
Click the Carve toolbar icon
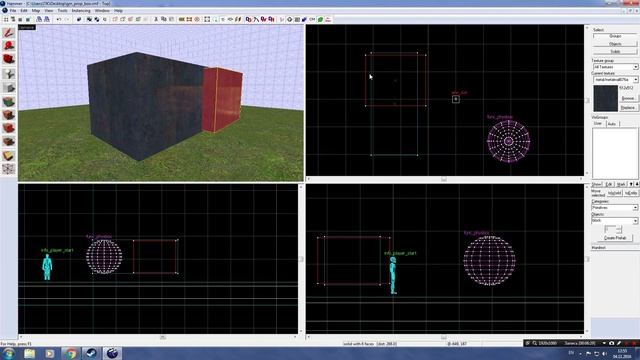pos(79,19)
